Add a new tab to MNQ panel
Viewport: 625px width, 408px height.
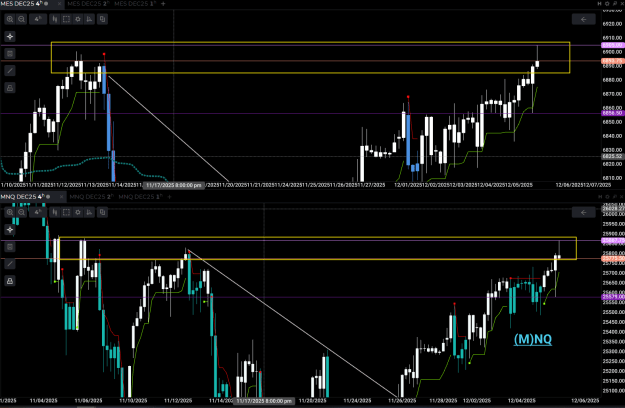click(x=169, y=196)
